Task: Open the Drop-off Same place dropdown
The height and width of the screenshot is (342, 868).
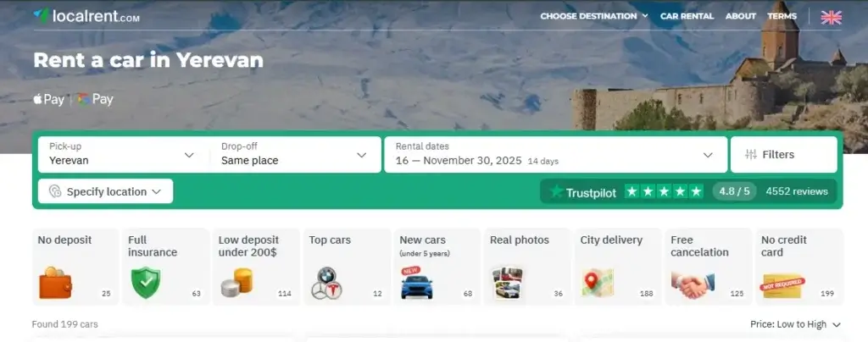Action: [x=296, y=154]
